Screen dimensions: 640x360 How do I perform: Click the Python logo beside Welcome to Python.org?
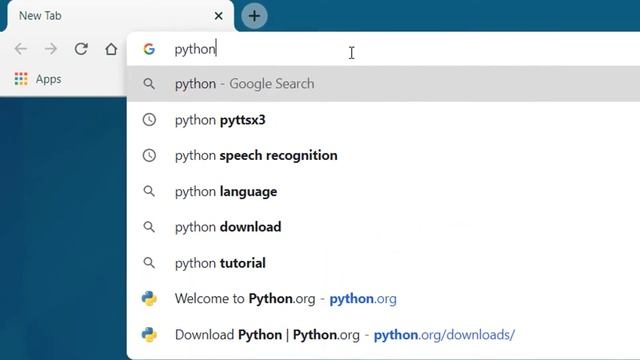[149, 299]
